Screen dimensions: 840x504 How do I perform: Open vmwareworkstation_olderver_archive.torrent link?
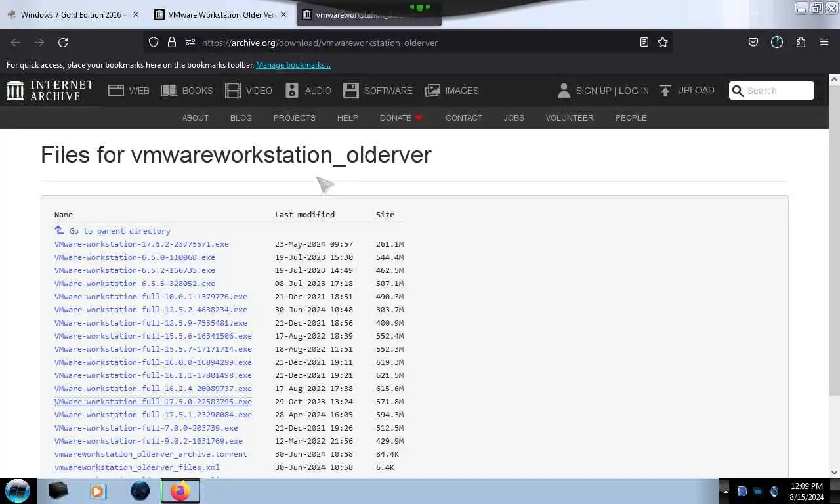[x=151, y=454]
